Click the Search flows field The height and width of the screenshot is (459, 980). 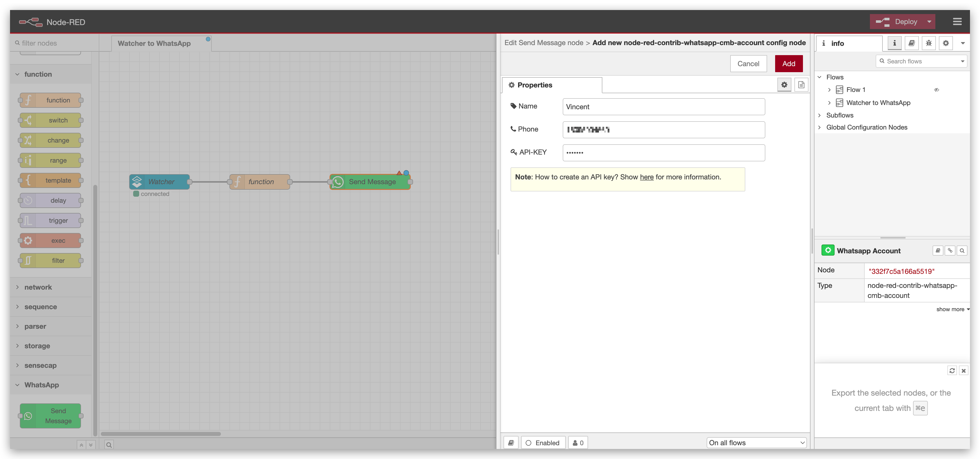(x=921, y=61)
